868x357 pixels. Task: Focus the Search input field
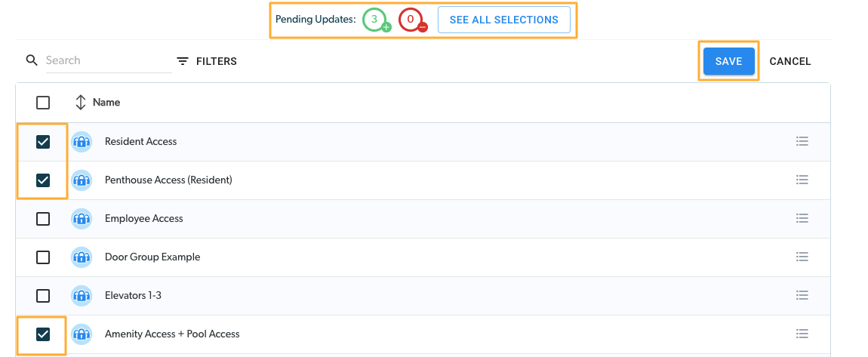tap(108, 60)
